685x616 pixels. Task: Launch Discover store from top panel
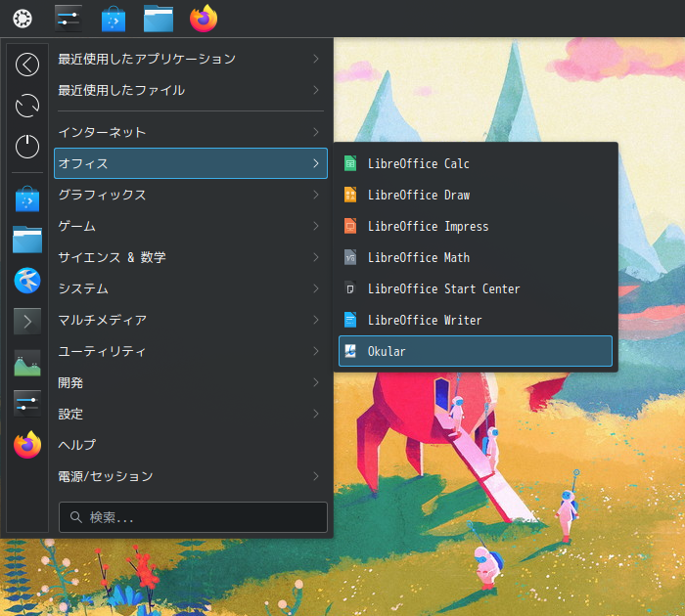114,19
